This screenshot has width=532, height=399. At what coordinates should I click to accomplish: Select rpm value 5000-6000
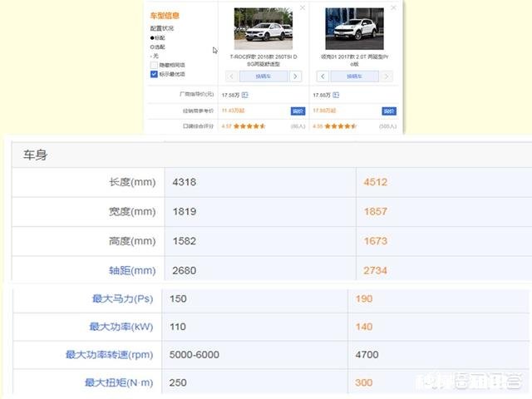click(x=194, y=355)
